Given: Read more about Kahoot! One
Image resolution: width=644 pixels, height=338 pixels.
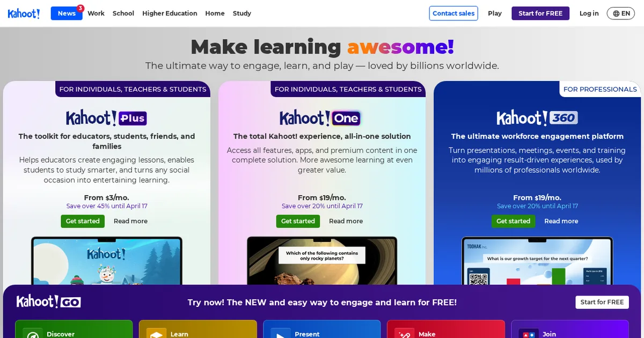Looking at the screenshot, I should pyautogui.click(x=346, y=221).
